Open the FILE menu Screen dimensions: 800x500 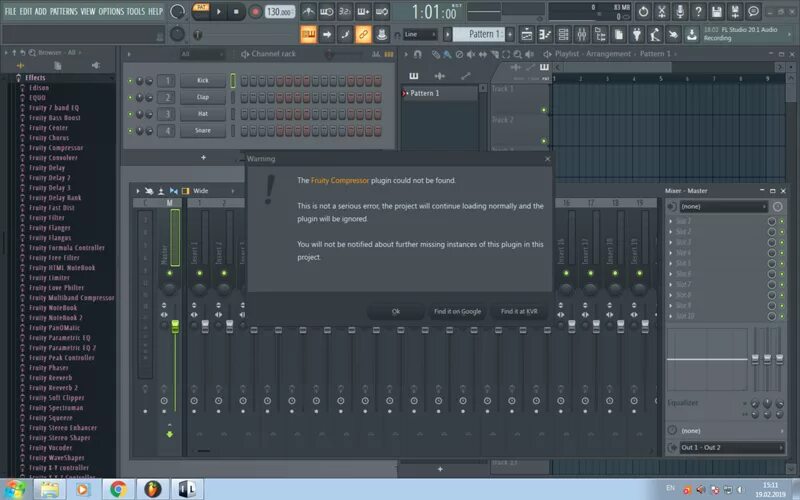coord(10,11)
